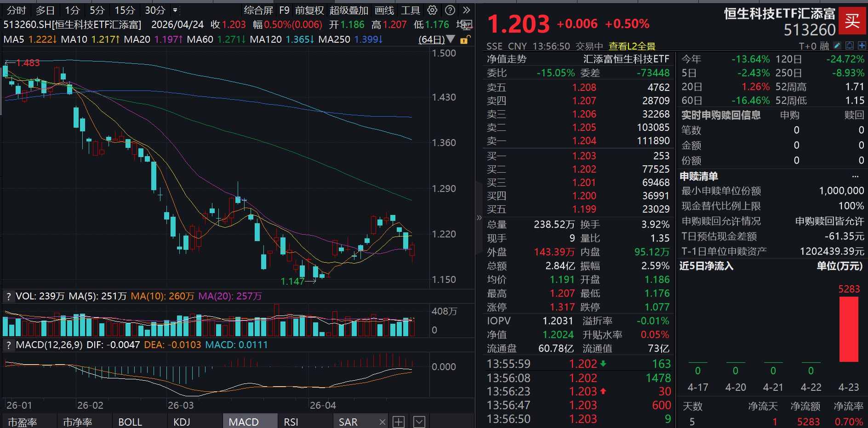868x428 pixels.
Task: Add to watchlist plus icon
Action: click(862, 45)
